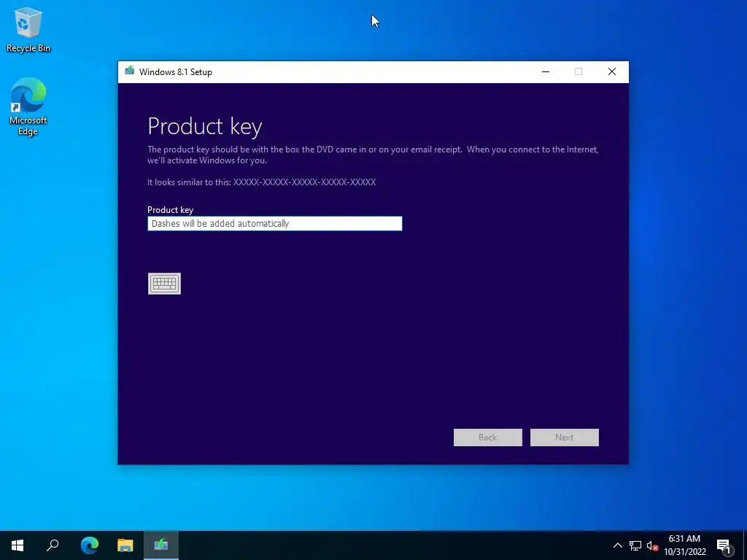Open the Windows Start menu
747x560 pixels.
[x=18, y=545]
